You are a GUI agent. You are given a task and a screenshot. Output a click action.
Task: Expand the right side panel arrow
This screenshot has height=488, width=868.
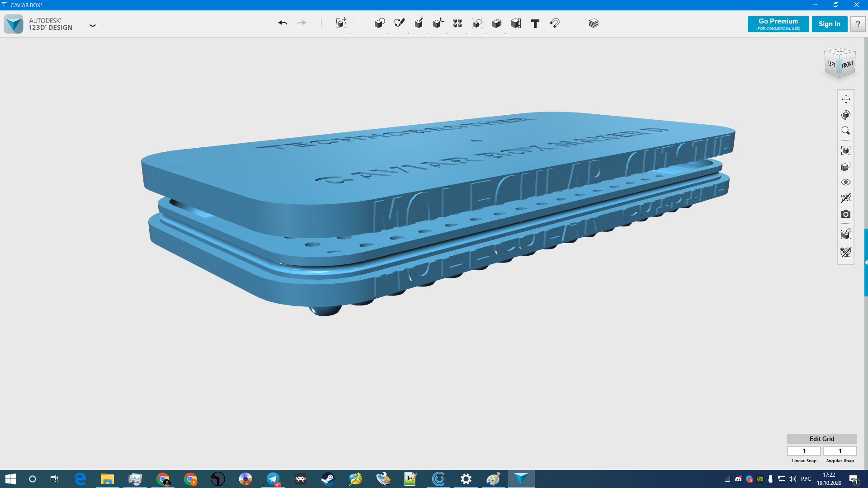[866, 263]
